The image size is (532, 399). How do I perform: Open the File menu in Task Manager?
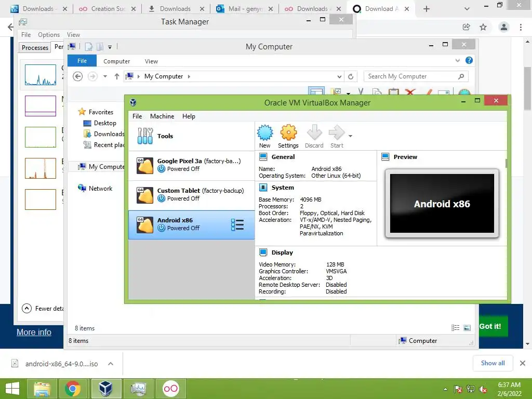pos(26,35)
